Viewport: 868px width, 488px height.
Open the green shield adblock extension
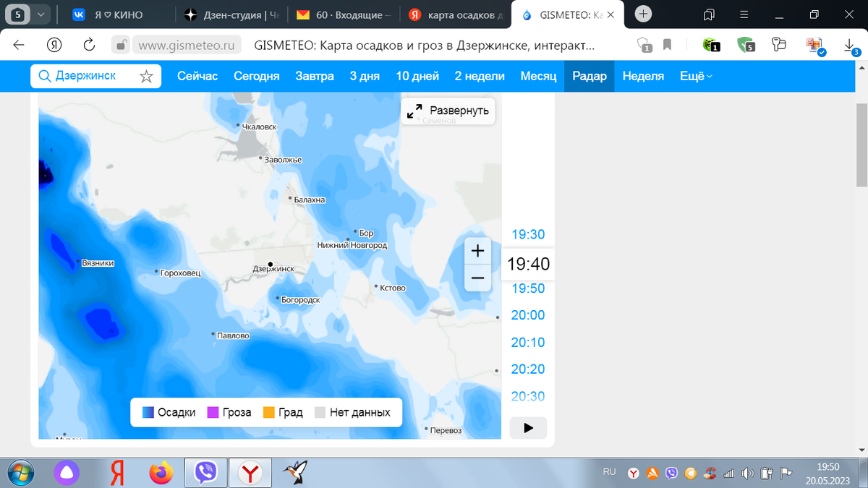click(x=746, y=45)
